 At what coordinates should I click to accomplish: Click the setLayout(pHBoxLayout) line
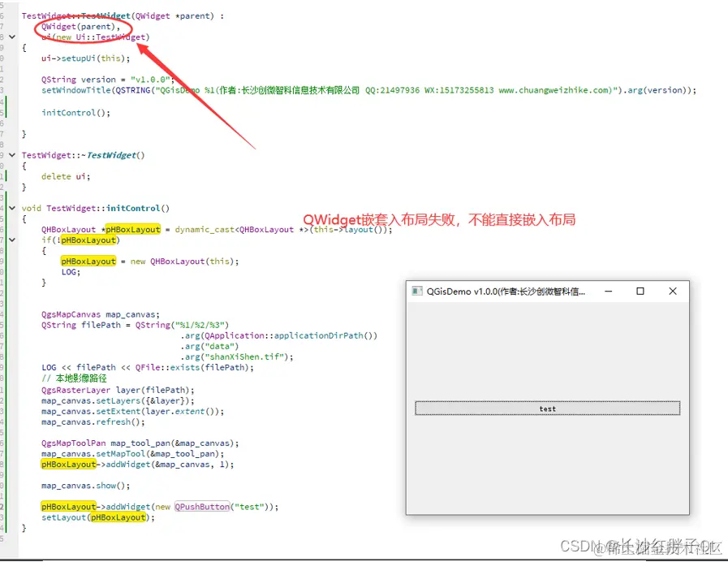click(x=98, y=517)
